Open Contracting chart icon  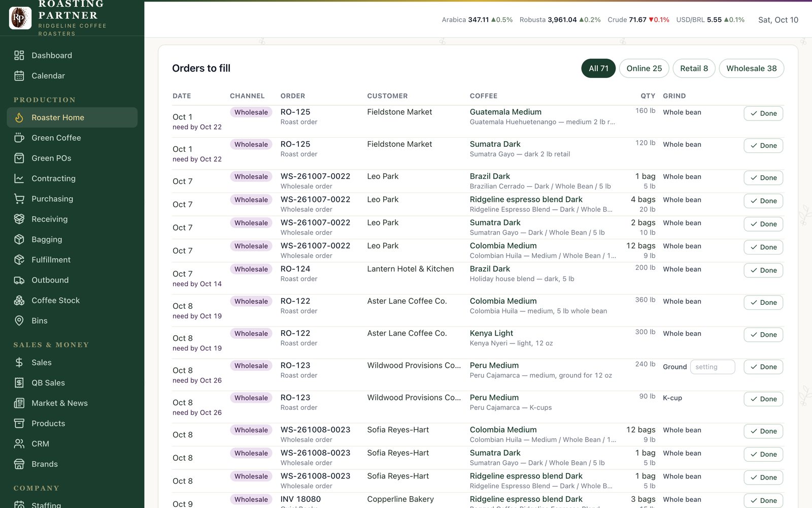tap(19, 178)
